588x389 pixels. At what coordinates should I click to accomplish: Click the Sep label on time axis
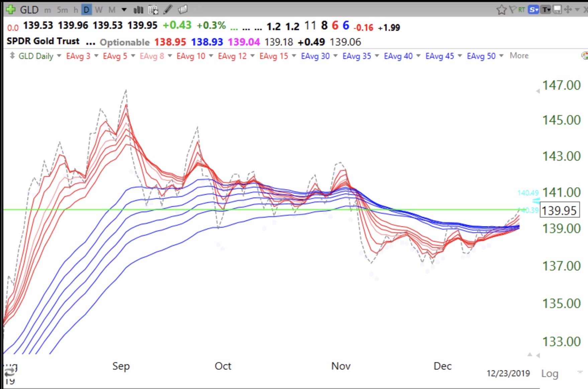point(121,366)
